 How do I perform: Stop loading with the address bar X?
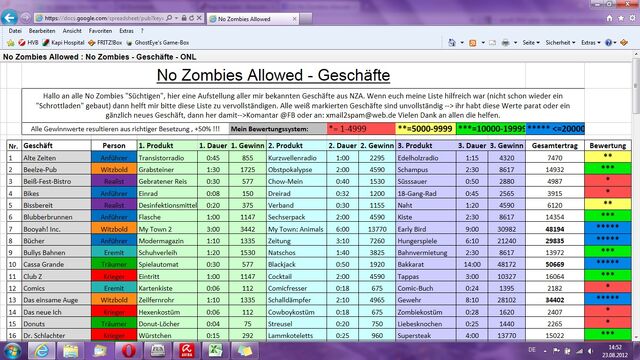pyautogui.click(x=199, y=18)
